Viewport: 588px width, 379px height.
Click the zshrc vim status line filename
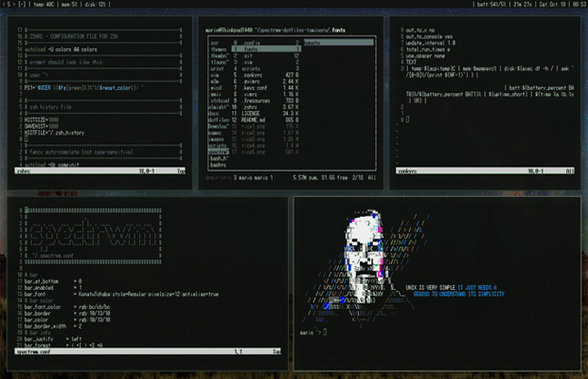(x=24, y=171)
